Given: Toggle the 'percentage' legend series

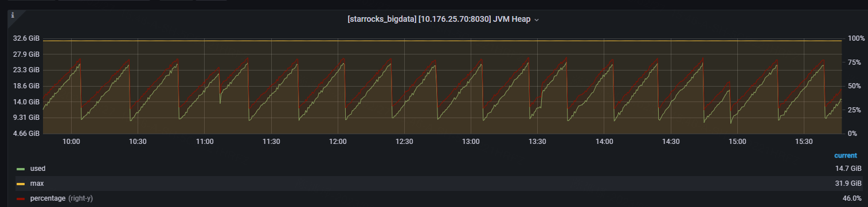Looking at the screenshot, I should coord(48,198).
